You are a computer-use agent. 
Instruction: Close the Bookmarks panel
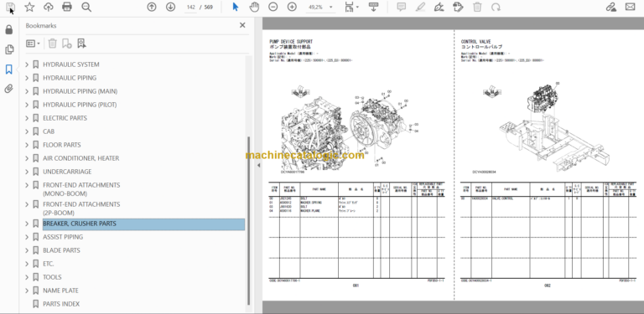point(242,25)
